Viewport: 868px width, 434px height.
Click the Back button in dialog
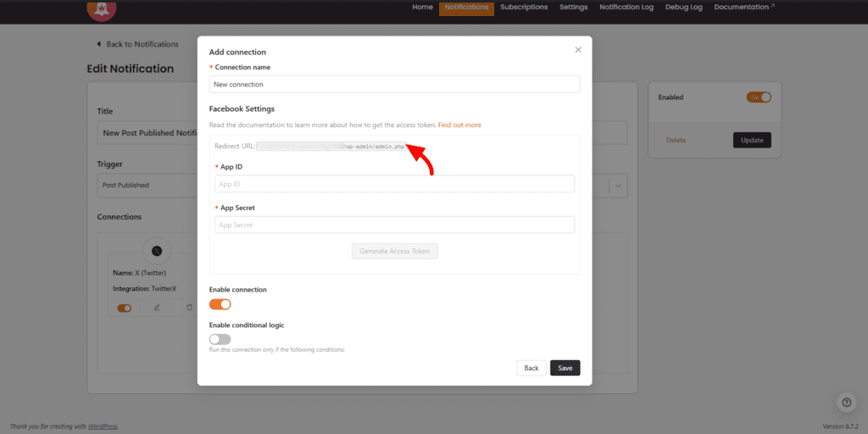click(531, 368)
